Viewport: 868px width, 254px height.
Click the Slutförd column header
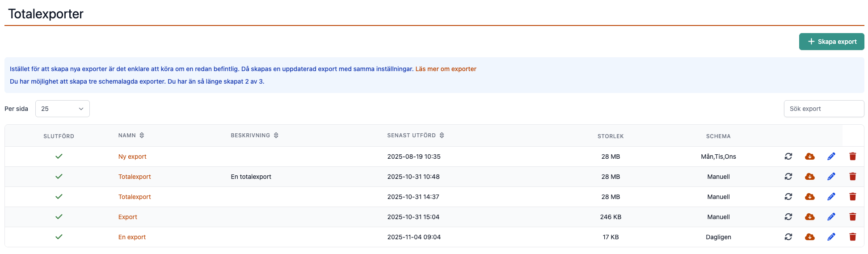(x=59, y=136)
